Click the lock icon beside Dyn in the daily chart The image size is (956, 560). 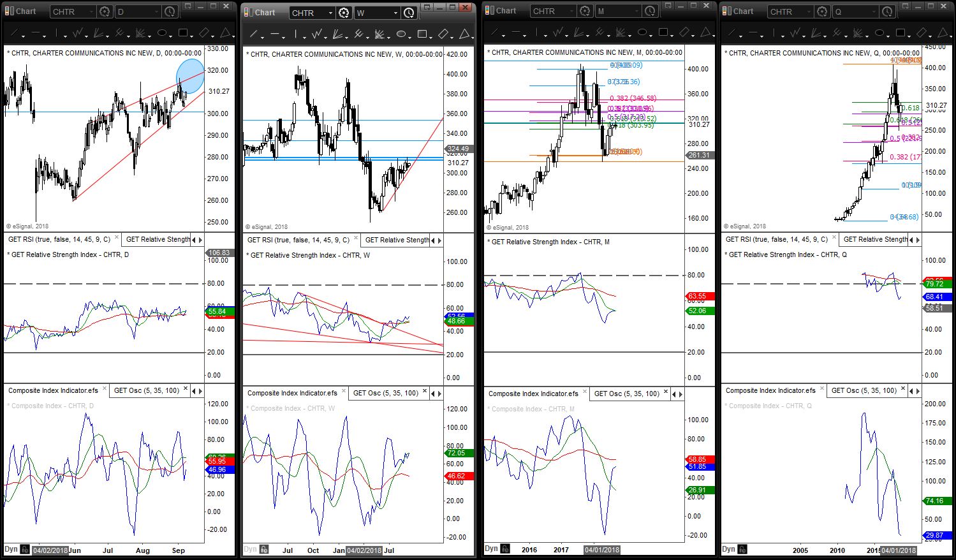click(25, 549)
